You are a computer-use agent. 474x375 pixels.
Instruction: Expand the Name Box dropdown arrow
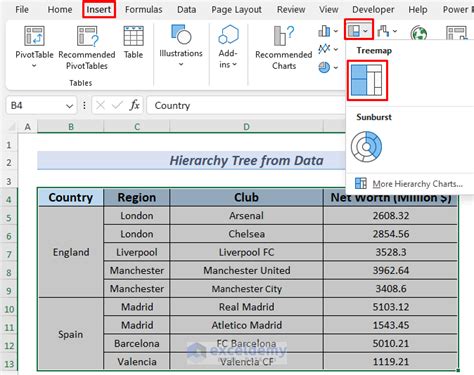69,106
